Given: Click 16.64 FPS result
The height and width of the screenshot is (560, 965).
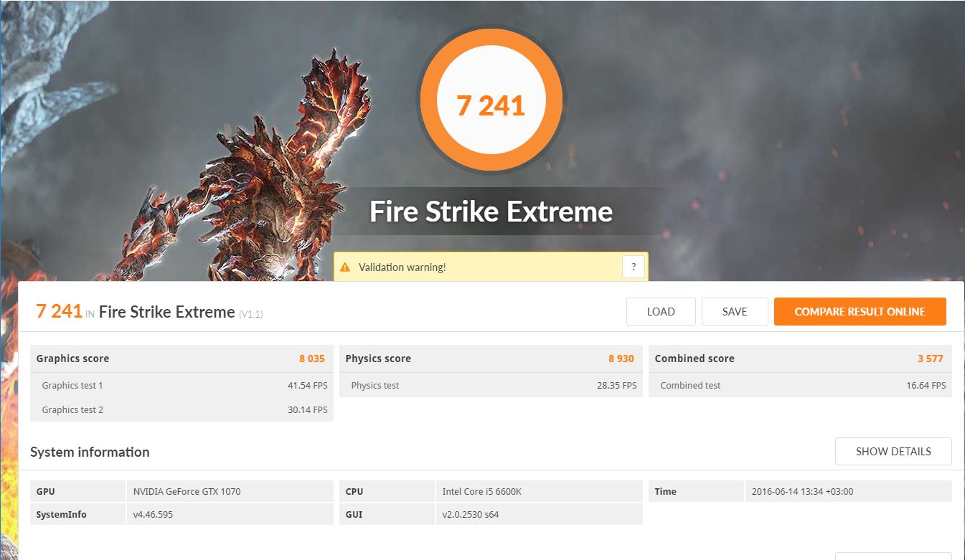Looking at the screenshot, I should pyautogui.click(x=926, y=385).
